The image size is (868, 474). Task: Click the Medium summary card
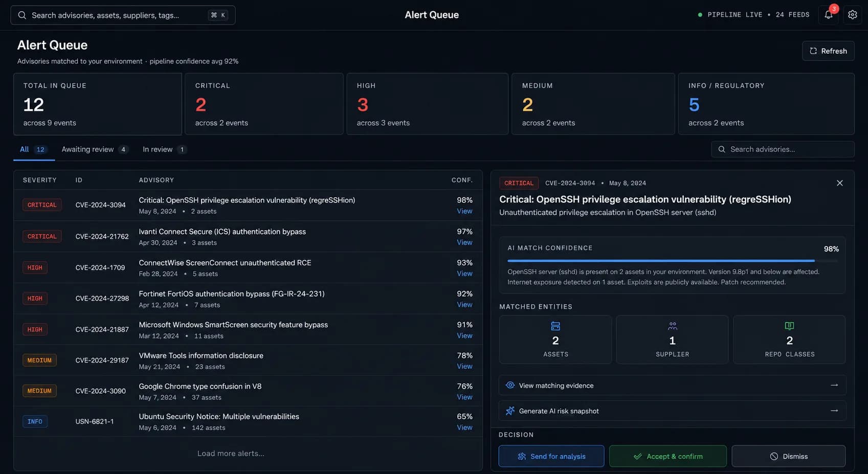click(x=593, y=104)
